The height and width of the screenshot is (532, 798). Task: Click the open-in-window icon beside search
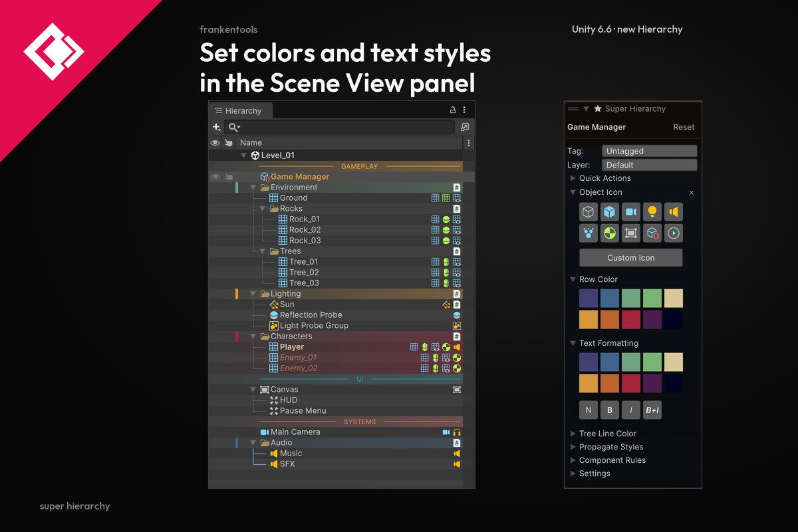point(465,127)
